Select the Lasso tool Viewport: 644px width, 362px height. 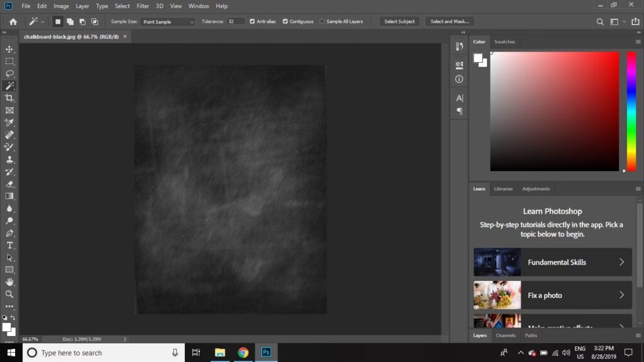(9, 74)
